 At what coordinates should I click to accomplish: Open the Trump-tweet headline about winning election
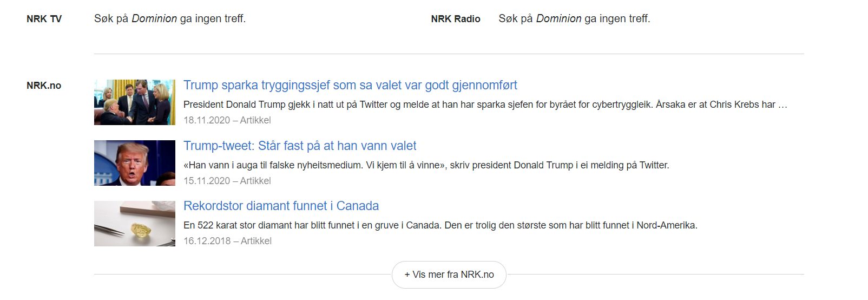point(300,146)
